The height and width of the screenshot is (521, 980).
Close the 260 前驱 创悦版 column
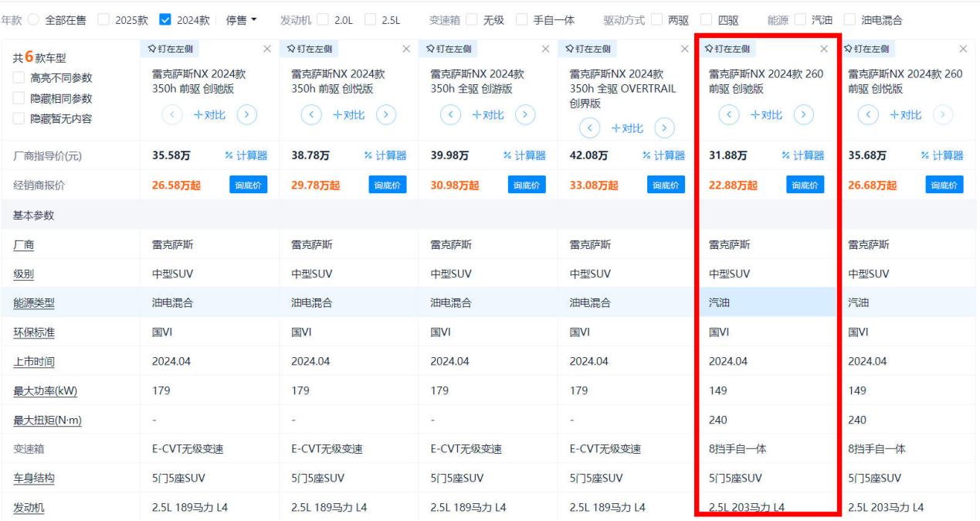962,49
